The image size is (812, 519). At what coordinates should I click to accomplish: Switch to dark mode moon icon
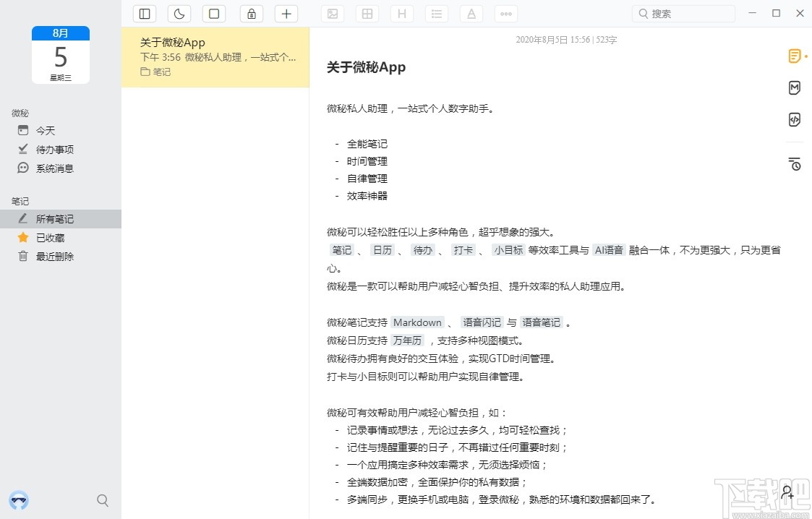coord(179,14)
